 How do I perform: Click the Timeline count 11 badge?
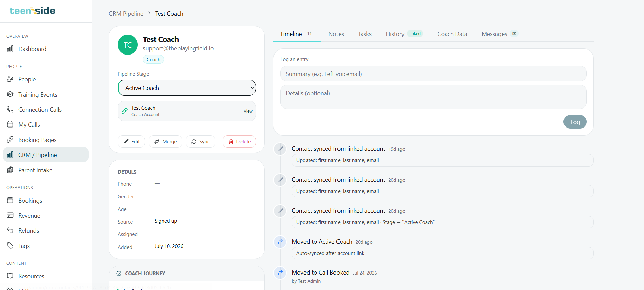pos(309,34)
